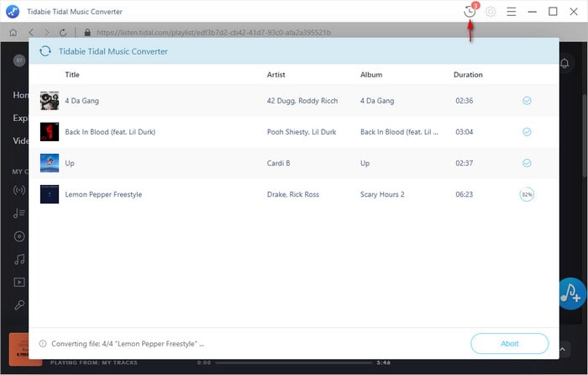
Task: Click the playback progress bar
Action: click(x=294, y=362)
